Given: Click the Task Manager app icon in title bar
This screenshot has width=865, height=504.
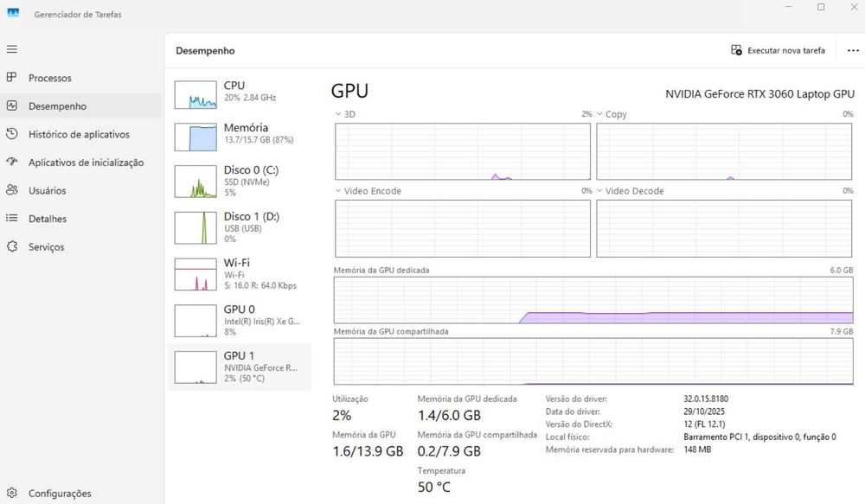Looking at the screenshot, I should [13, 13].
